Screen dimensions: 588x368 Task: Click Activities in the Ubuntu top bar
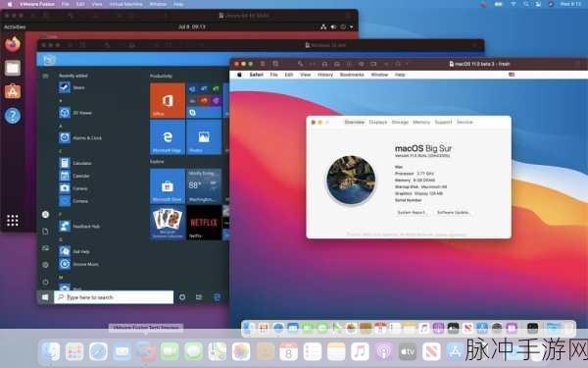[15, 27]
